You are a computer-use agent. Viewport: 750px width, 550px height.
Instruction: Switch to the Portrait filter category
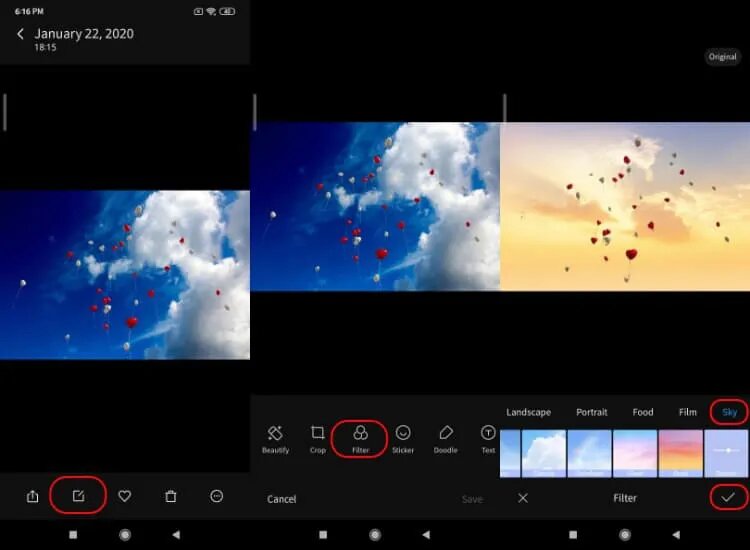coord(591,412)
